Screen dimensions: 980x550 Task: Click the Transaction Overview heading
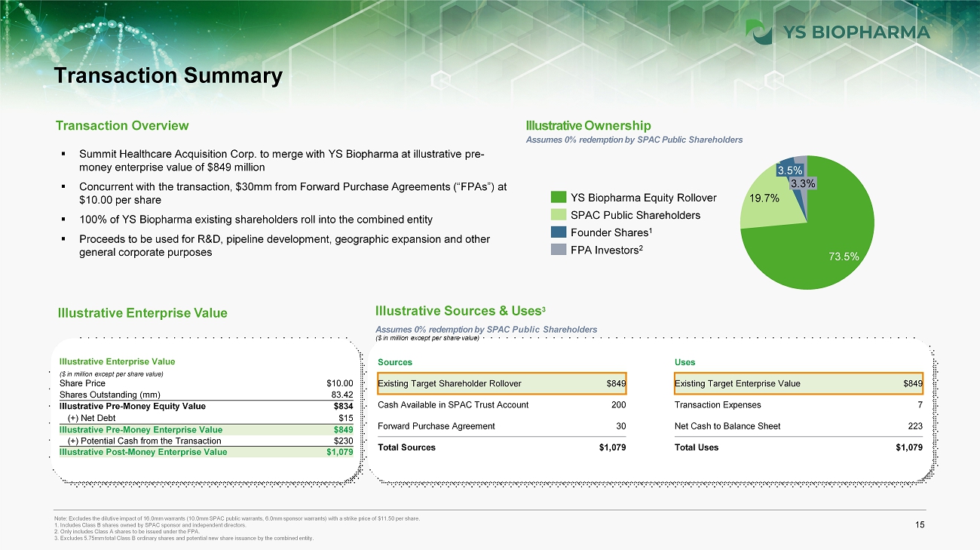[123, 125]
